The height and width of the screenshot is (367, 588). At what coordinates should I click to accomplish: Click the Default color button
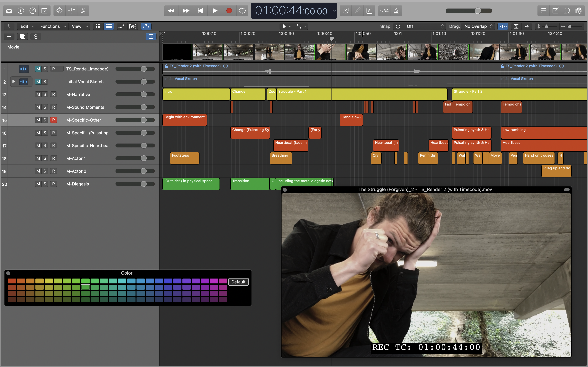238,282
